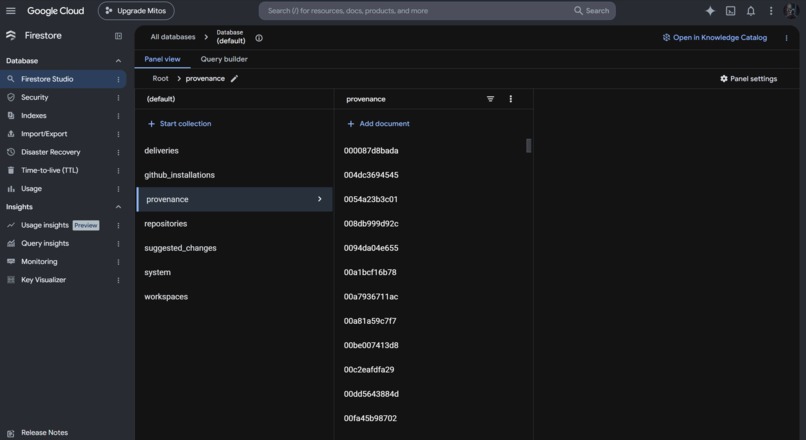This screenshot has width=806, height=440.
Task: Open Usage insights item options menu
Action: tap(118, 225)
